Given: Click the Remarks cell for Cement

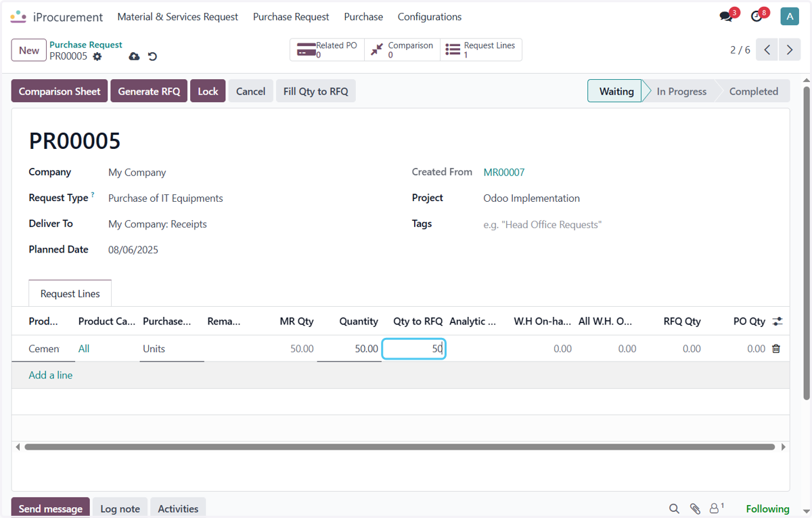Looking at the screenshot, I should coord(237,349).
